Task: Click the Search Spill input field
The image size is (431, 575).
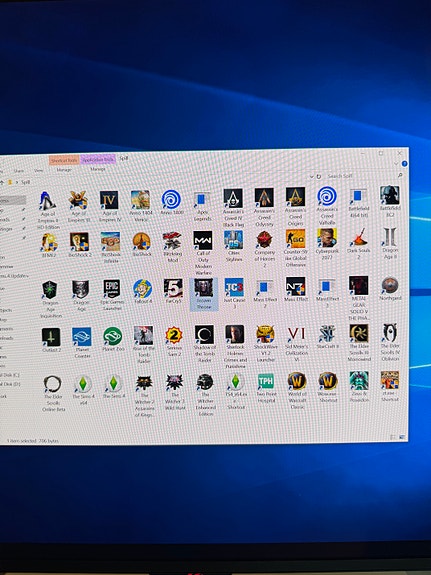Action: (x=362, y=176)
